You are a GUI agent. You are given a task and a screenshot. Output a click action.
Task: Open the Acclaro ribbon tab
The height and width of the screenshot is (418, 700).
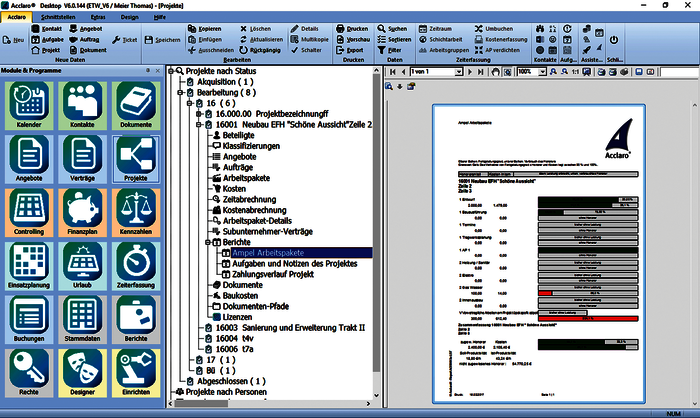click(17, 17)
